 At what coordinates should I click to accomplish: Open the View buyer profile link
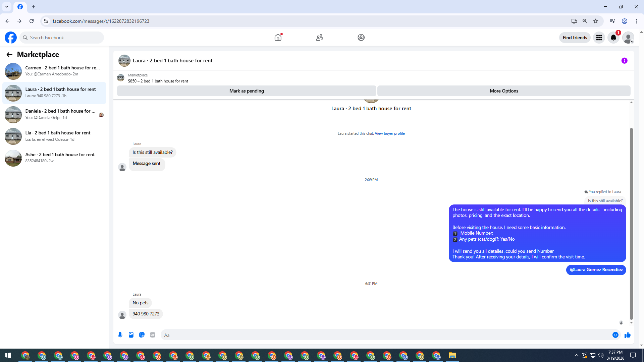pyautogui.click(x=389, y=133)
